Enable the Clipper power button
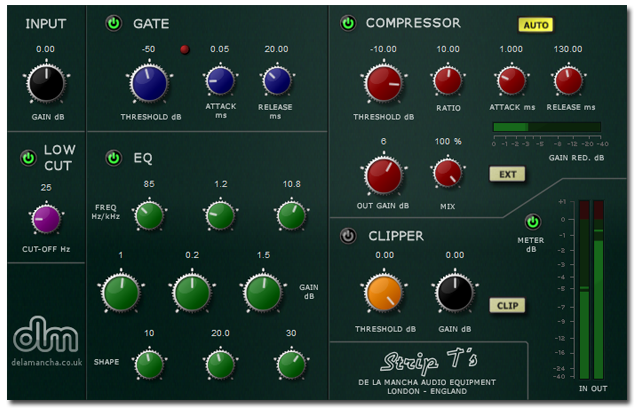This screenshot has width=634, height=410. (x=348, y=236)
